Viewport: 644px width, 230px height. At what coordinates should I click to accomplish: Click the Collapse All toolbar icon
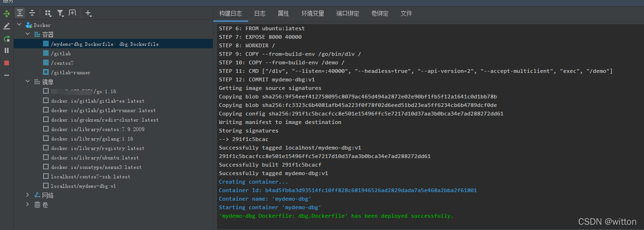pos(32,13)
